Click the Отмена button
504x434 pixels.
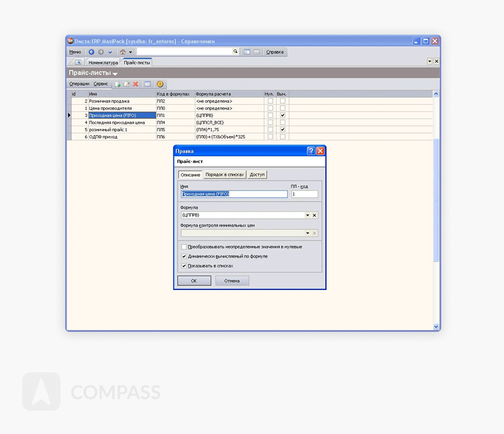click(232, 281)
